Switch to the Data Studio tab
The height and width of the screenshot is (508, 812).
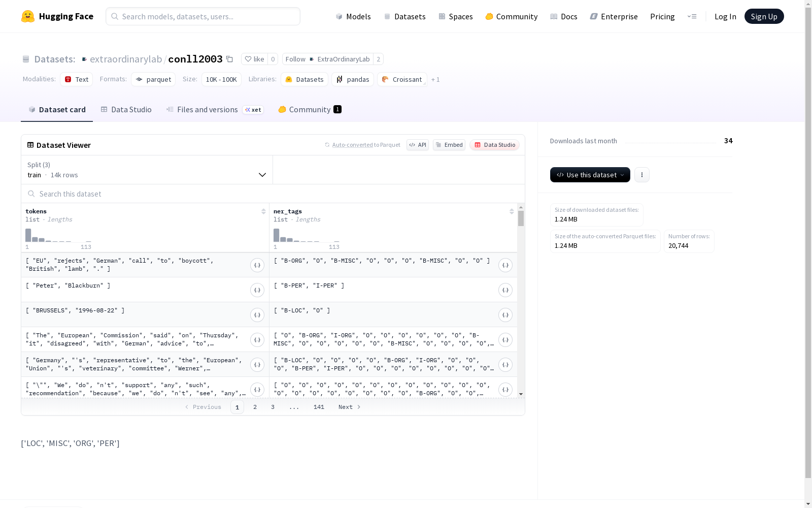pyautogui.click(x=126, y=109)
